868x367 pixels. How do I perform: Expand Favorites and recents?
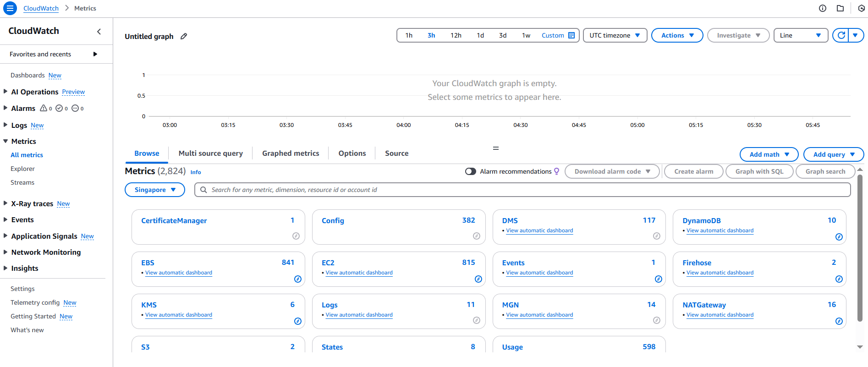pyautogui.click(x=95, y=54)
